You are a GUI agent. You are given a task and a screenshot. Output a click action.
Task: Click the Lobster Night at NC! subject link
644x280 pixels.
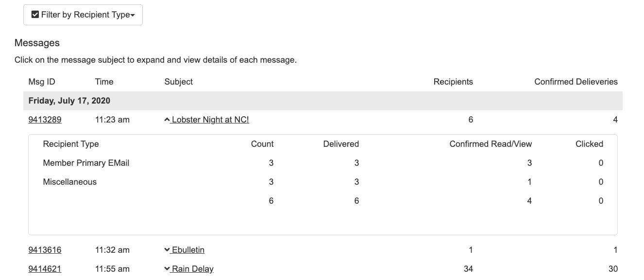(x=210, y=120)
